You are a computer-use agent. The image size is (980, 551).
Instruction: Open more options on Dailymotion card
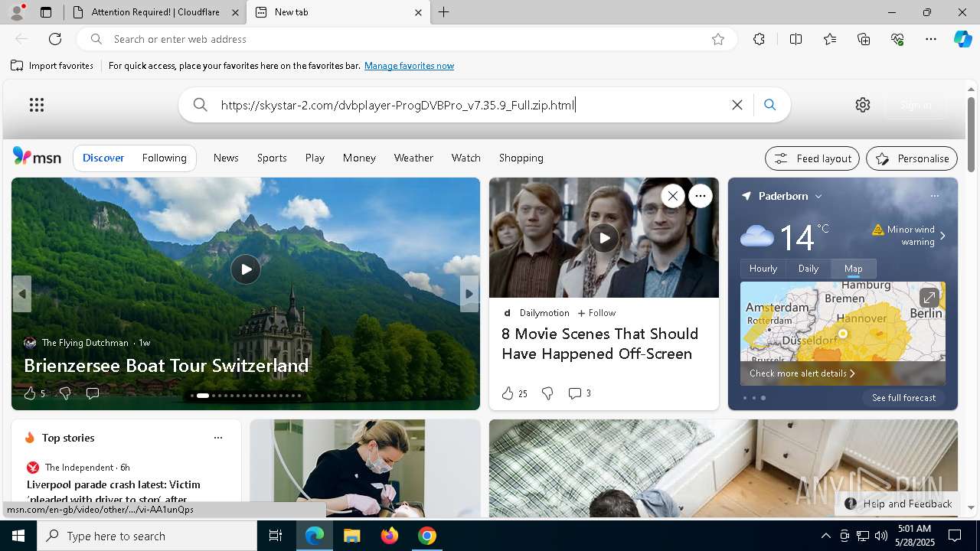[701, 196]
